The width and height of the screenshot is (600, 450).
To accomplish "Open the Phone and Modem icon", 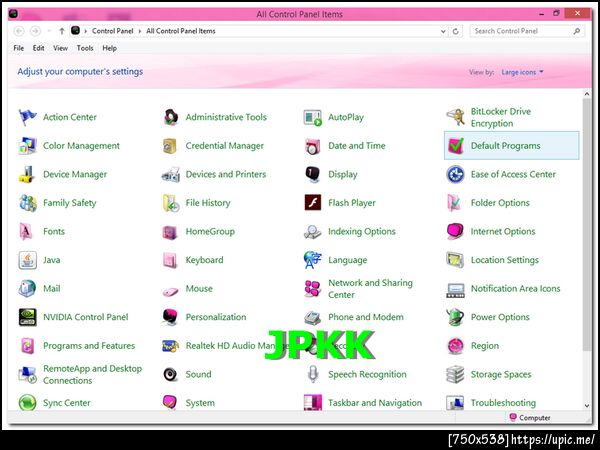I will [x=313, y=318].
